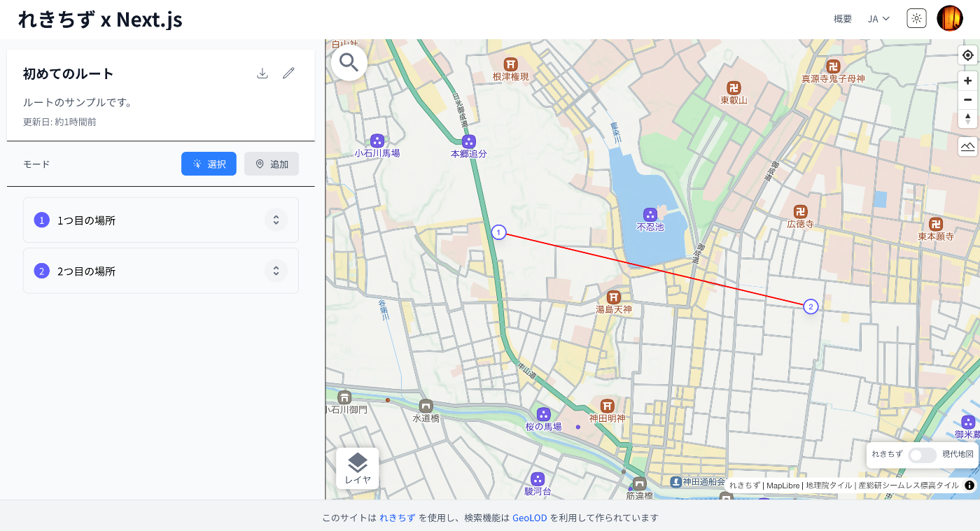This screenshot has height=531, width=980.
Task: Toggle the light/dark theme sun icon
Action: coord(916,18)
